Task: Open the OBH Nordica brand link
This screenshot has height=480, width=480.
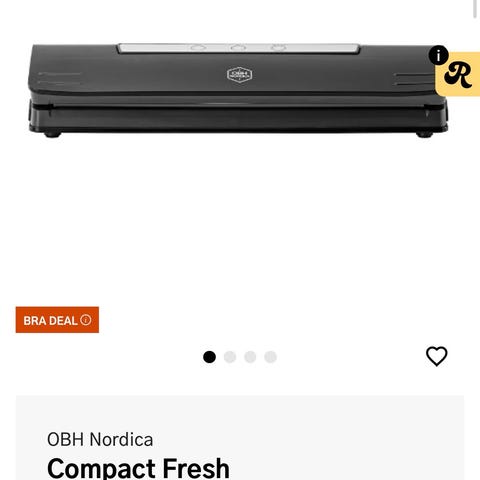Action: tap(100, 439)
